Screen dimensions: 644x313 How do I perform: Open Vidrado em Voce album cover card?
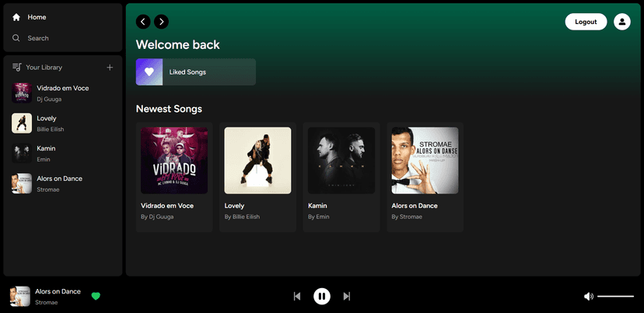(x=174, y=161)
